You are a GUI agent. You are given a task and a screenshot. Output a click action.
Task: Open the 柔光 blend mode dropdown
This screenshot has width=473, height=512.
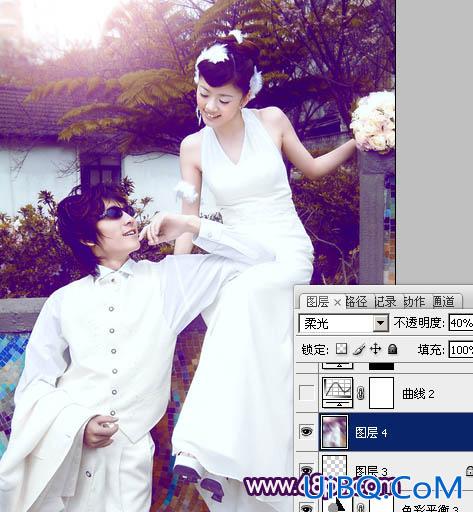pos(380,323)
